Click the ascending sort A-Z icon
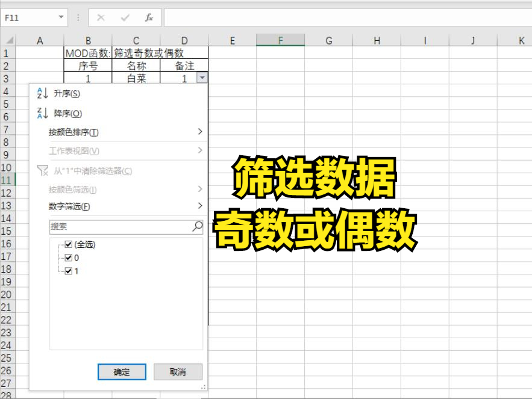This screenshot has width=532, height=399. click(43, 93)
